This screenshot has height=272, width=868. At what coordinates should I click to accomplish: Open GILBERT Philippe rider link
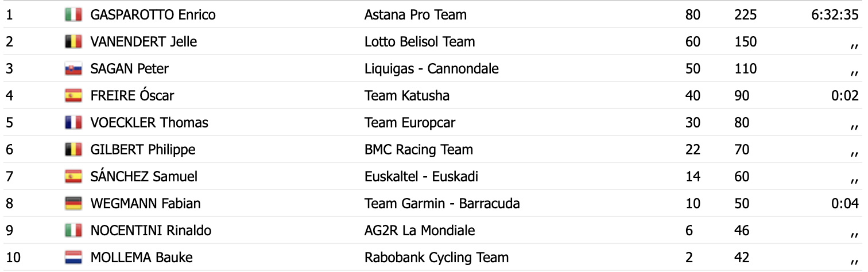coord(143,150)
